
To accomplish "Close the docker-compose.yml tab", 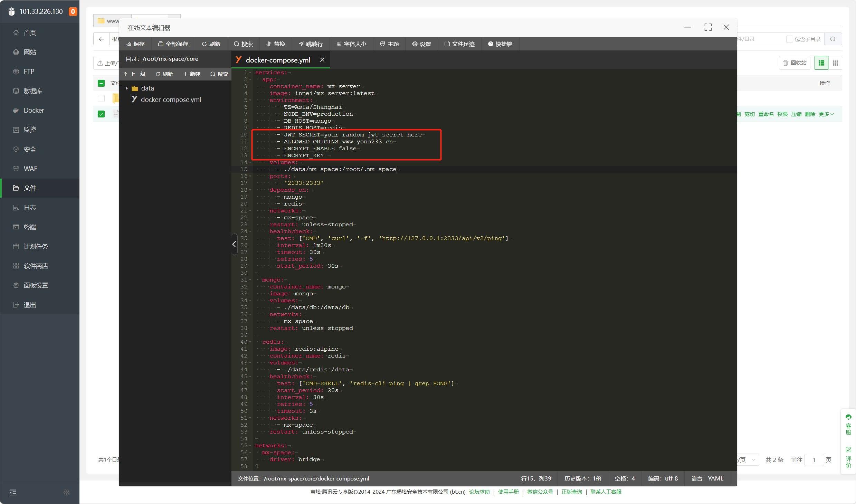I will click(x=322, y=60).
